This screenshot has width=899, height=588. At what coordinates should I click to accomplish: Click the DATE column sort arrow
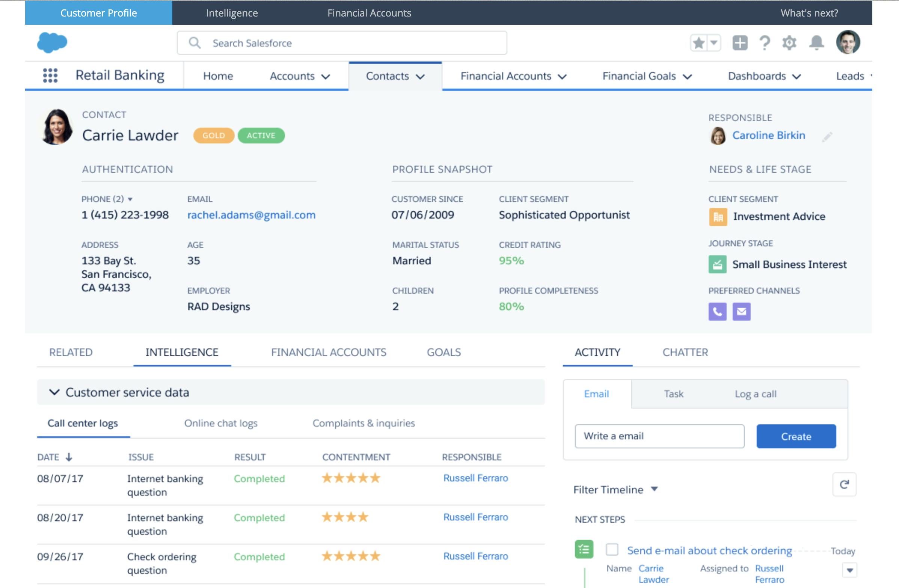coord(69,457)
